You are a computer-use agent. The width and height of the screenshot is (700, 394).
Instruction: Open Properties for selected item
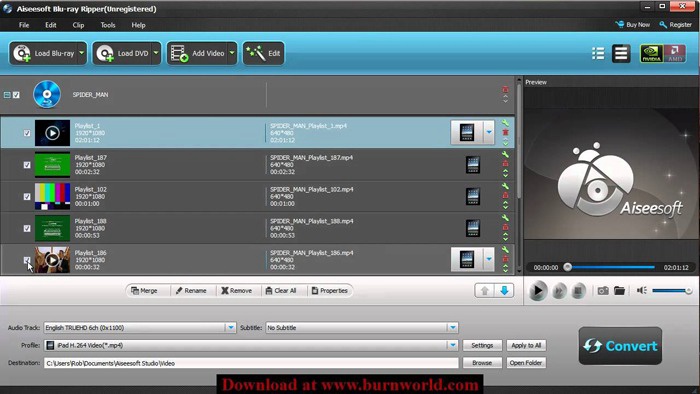[329, 290]
